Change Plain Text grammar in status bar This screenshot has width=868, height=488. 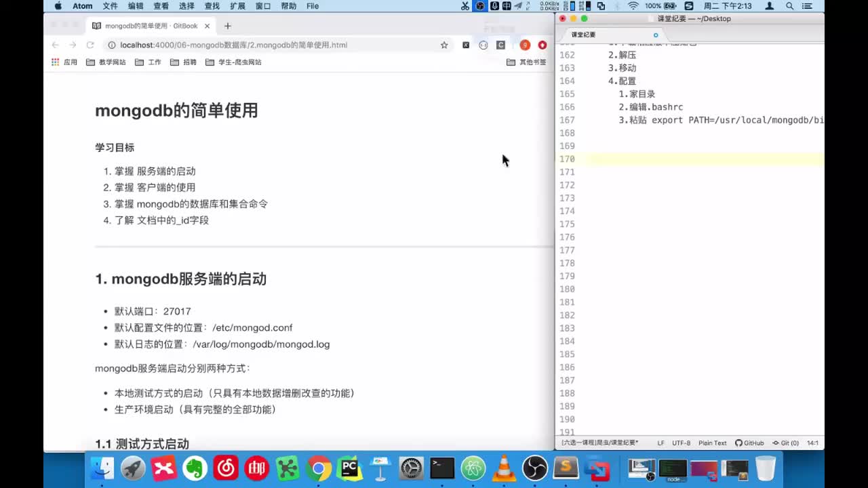[712, 443]
